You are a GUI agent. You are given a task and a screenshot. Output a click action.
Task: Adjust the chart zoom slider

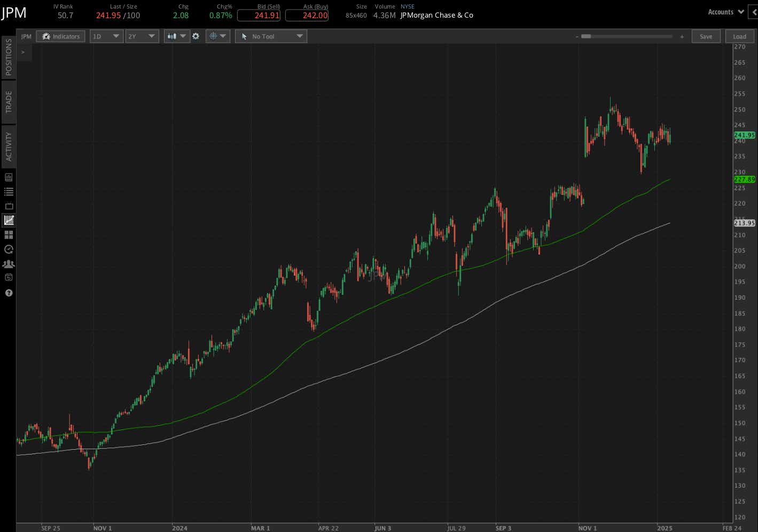[x=625, y=36]
